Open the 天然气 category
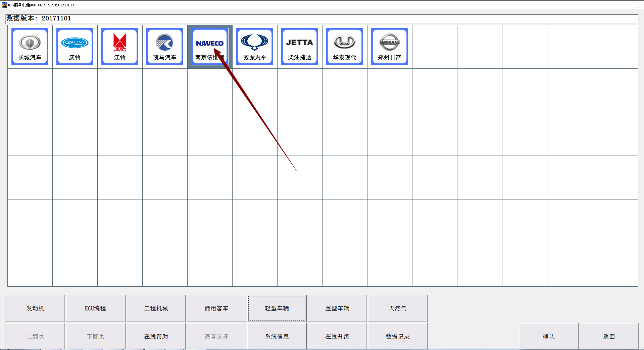Screen dimensions: 644x350 point(398,308)
